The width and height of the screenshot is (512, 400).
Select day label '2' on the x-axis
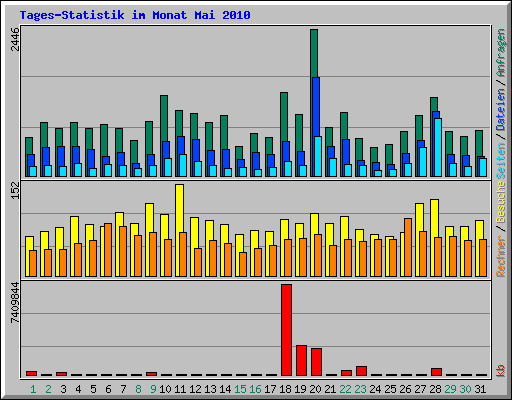tap(48, 389)
